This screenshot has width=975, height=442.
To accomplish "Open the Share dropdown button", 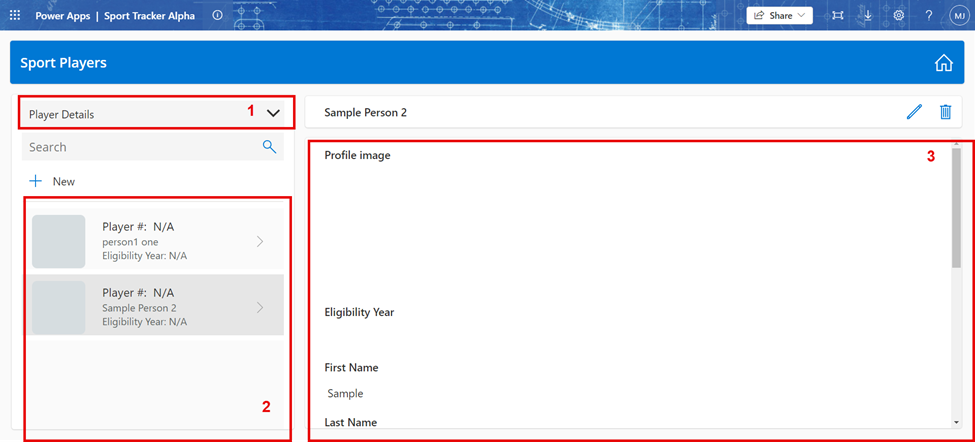I will (779, 16).
